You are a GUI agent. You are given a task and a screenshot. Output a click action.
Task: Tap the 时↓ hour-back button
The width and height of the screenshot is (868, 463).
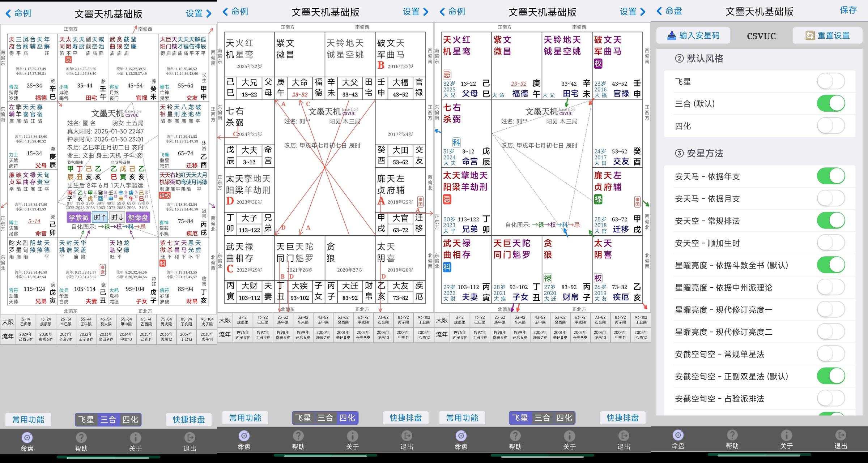(117, 217)
